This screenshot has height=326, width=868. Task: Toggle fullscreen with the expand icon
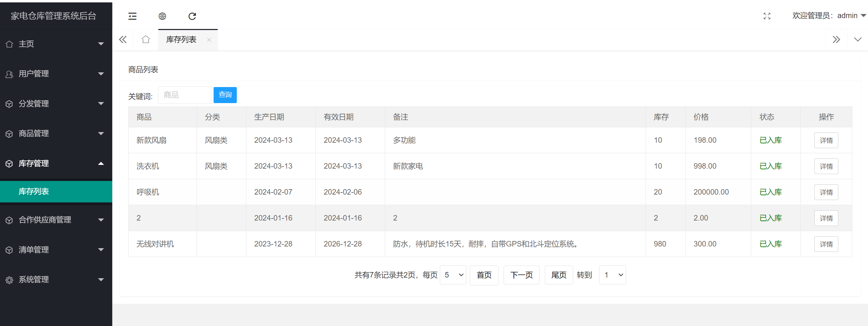[767, 16]
